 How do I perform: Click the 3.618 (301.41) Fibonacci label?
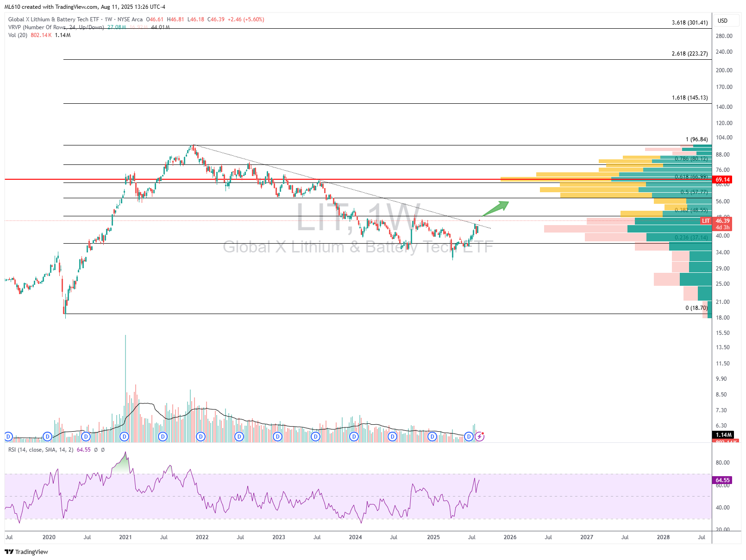coord(690,23)
